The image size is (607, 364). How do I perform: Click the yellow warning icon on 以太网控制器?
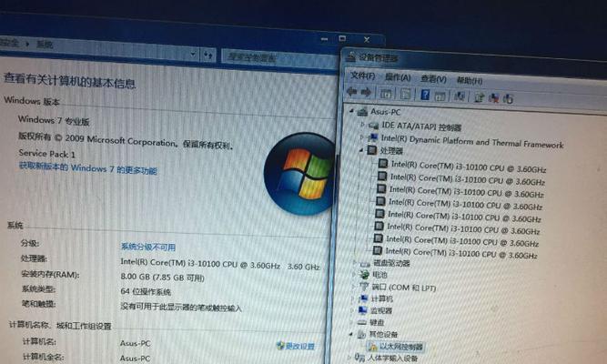coord(372,346)
